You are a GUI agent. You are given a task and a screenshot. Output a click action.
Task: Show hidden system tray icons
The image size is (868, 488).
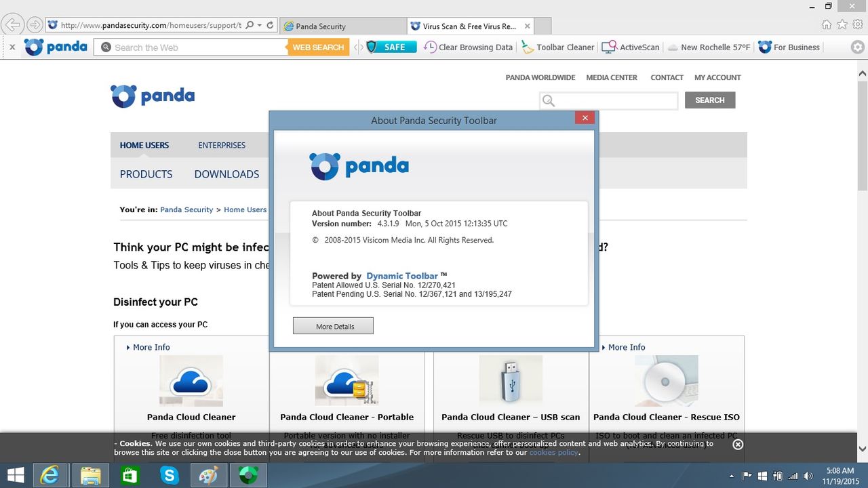[x=732, y=476]
